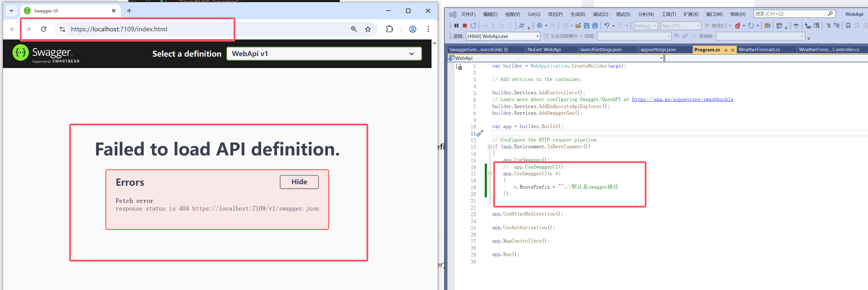Click the Hot Reload flame icon
This screenshot has width=868, height=290.
(x=738, y=26)
